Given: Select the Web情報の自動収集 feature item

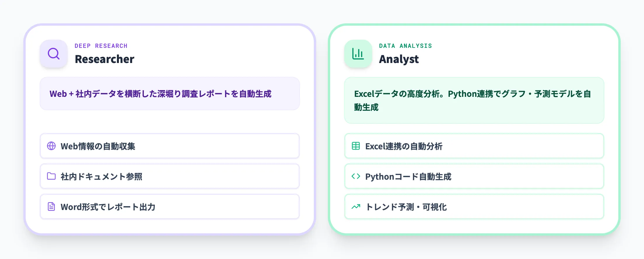Looking at the screenshot, I should (170, 146).
